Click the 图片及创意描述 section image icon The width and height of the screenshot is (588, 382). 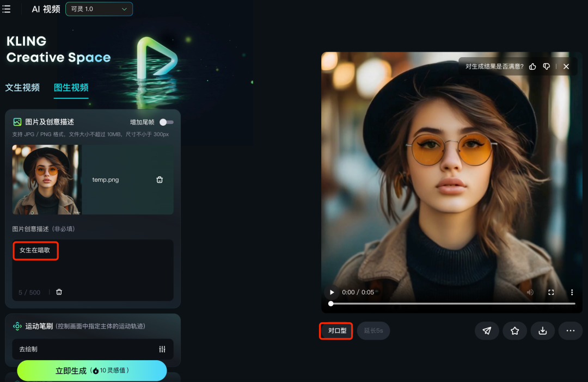(x=17, y=122)
